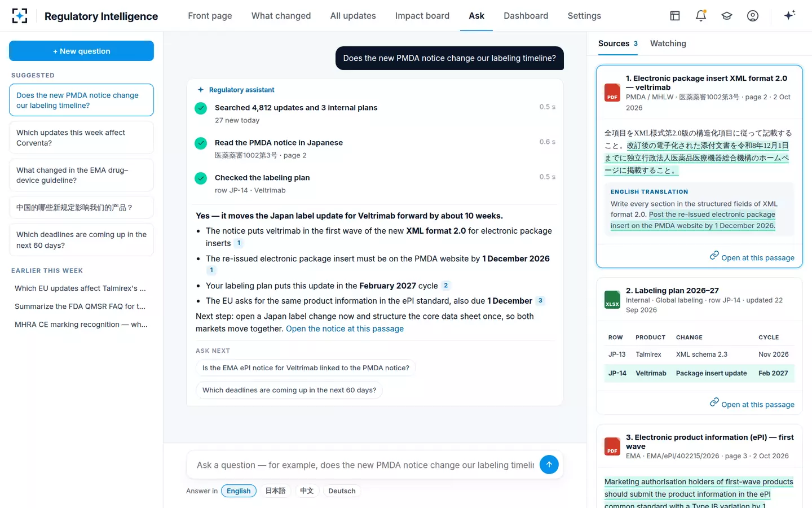Click the PDF icon of ePI source 3
Screen dimensions: 812x508
[x=612, y=446]
